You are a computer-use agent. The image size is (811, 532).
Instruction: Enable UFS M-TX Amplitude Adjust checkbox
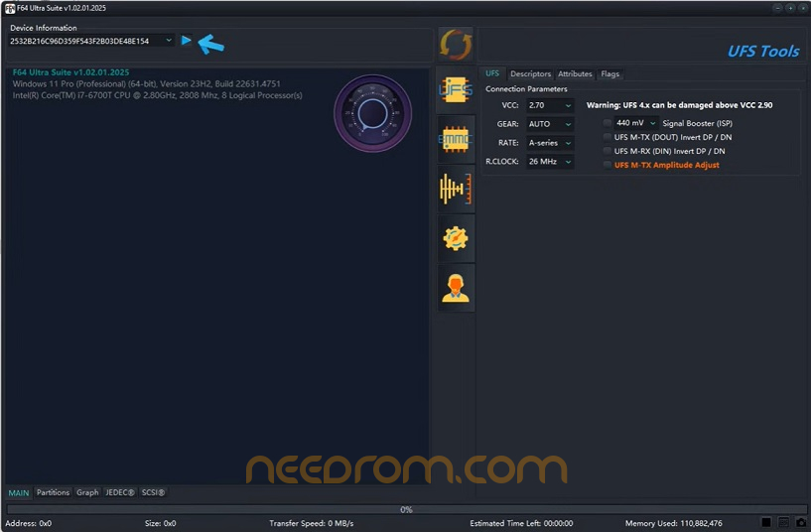[608, 165]
